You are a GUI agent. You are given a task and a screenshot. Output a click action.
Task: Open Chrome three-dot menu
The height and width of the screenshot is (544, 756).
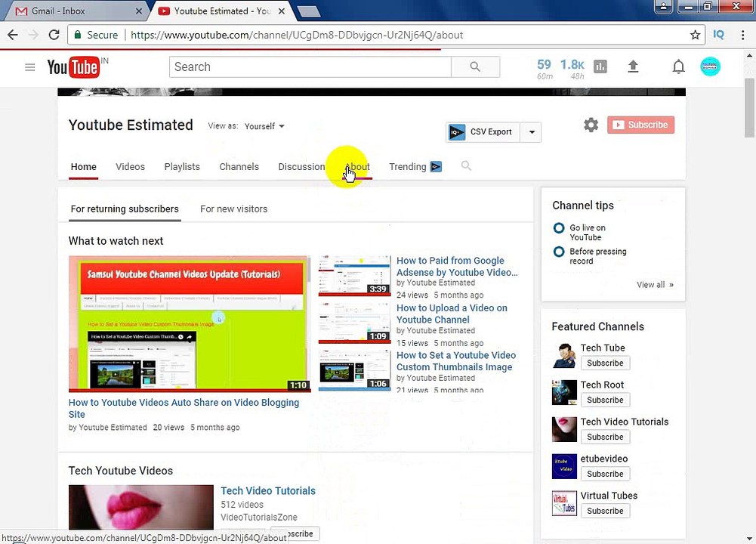click(x=742, y=35)
